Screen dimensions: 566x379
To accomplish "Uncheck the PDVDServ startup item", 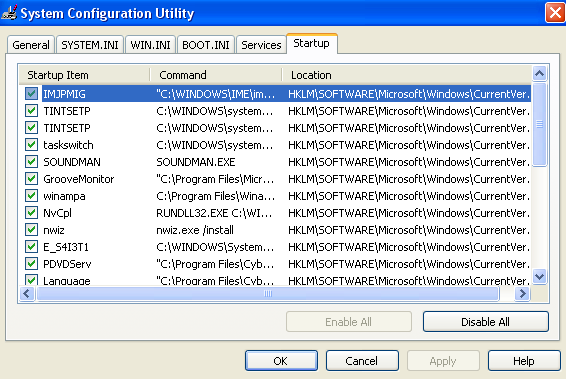I will pyautogui.click(x=31, y=264).
